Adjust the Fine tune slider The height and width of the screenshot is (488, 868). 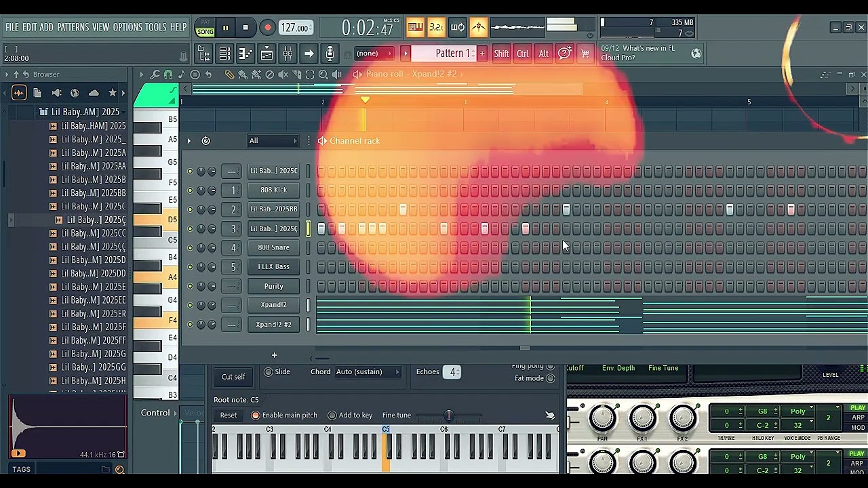tap(448, 415)
